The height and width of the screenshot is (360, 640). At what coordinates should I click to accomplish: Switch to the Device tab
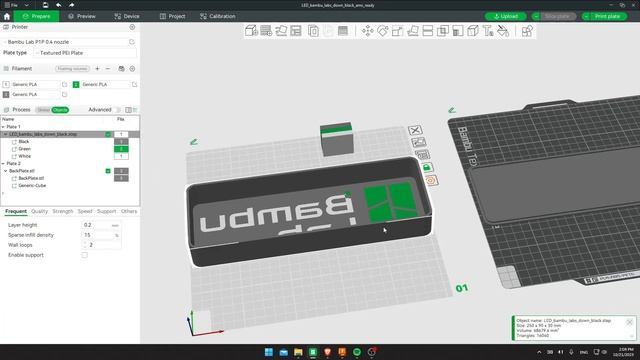[127, 16]
